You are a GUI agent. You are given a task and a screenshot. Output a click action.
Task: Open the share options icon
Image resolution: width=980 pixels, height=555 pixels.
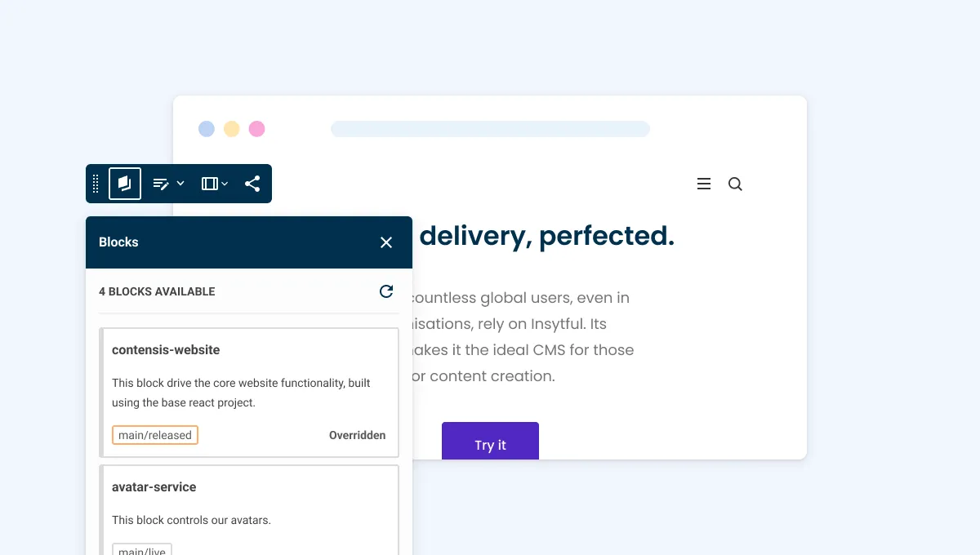click(x=252, y=184)
